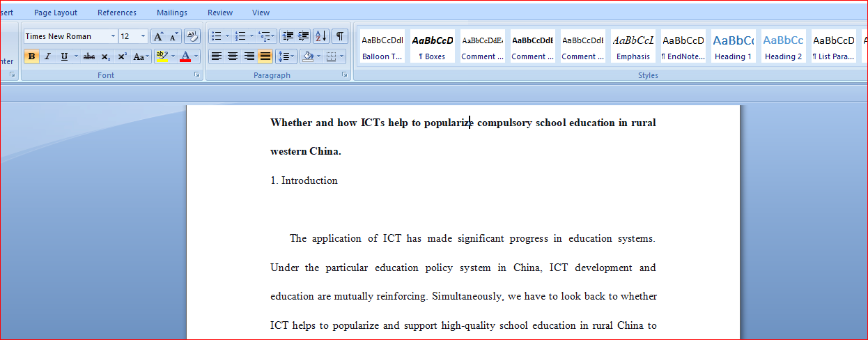Toggle bold formatting

pos(31,56)
